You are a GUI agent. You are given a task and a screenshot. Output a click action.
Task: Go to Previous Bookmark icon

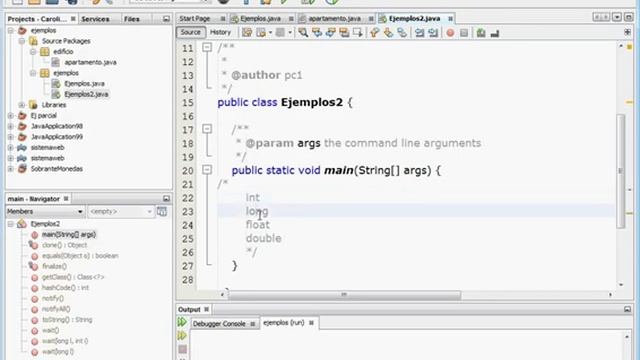click(374, 33)
